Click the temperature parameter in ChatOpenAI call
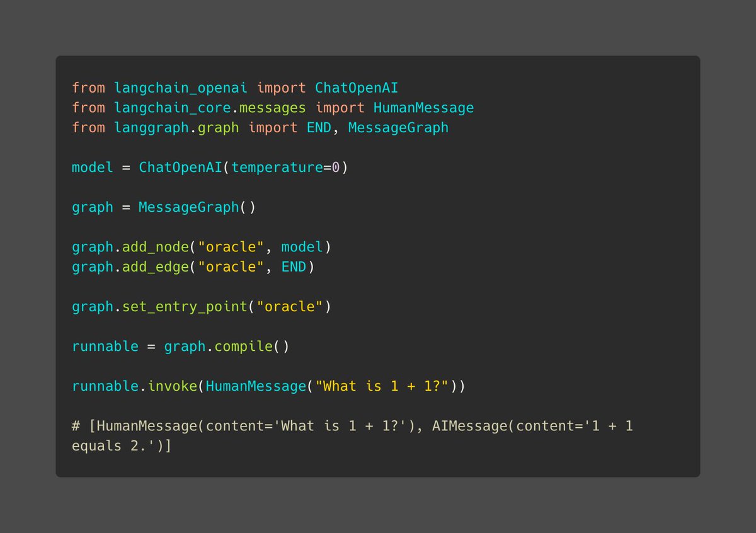Screen dimensions: 756x533 (x=277, y=168)
